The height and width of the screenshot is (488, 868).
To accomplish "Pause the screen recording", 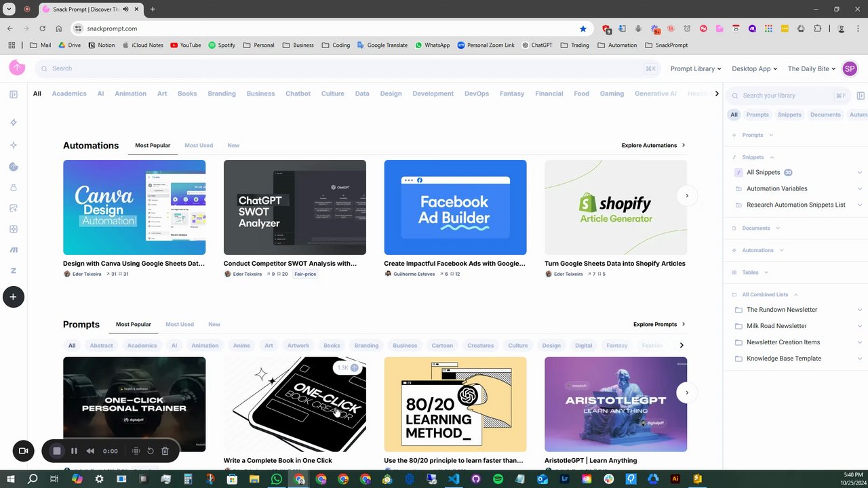I will click(74, 451).
